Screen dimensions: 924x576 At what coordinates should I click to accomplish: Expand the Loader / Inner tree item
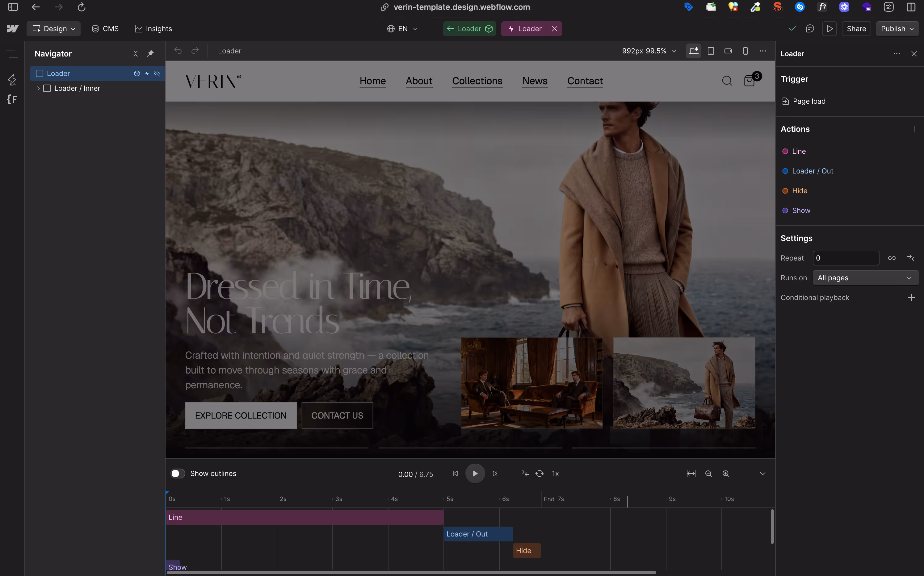[x=39, y=88]
